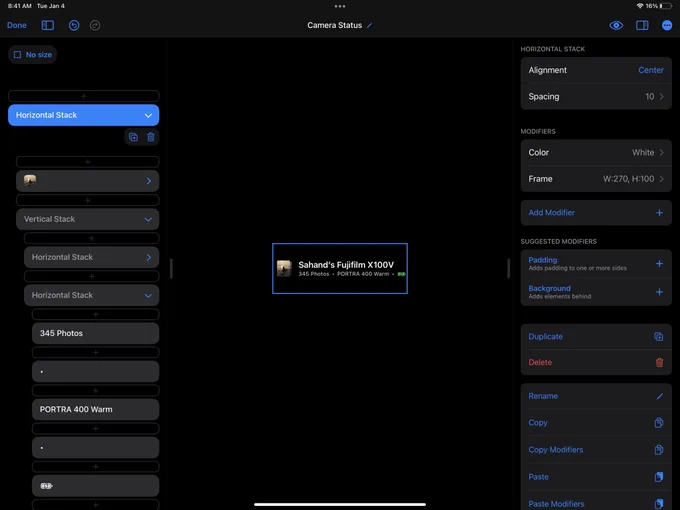The height and width of the screenshot is (510, 680).
Task: Select the battery icon element row
Action: (x=95, y=486)
